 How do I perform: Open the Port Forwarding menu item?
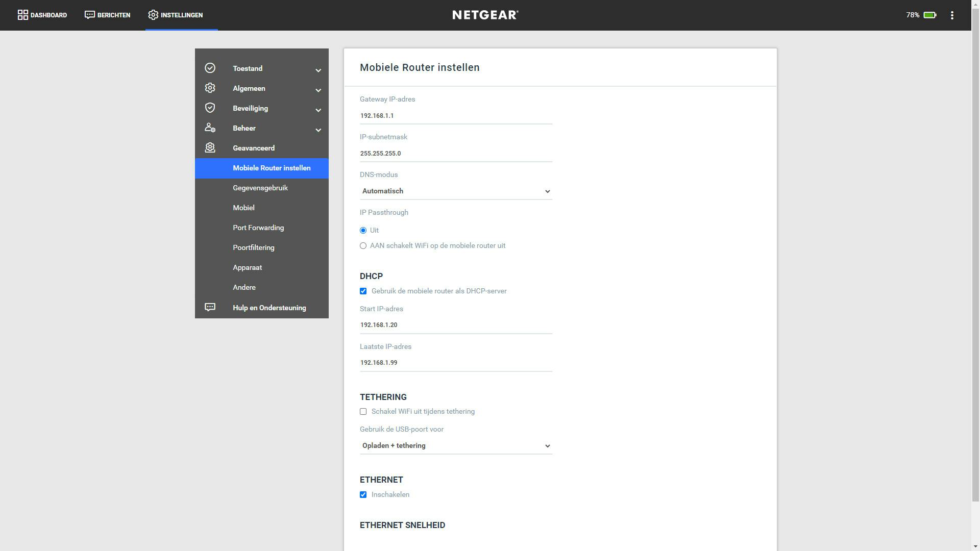click(x=258, y=228)
